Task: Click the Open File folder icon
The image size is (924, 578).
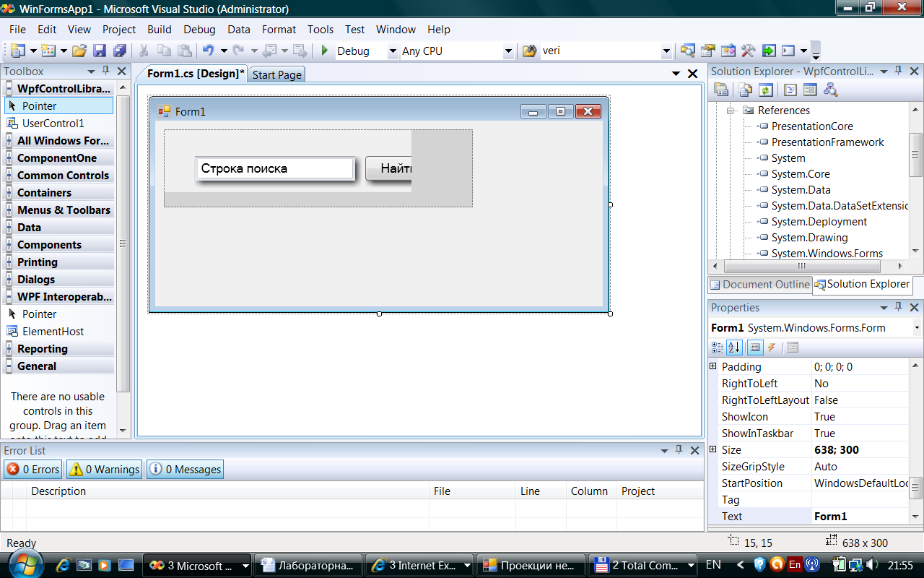Action: pos(79,51)
